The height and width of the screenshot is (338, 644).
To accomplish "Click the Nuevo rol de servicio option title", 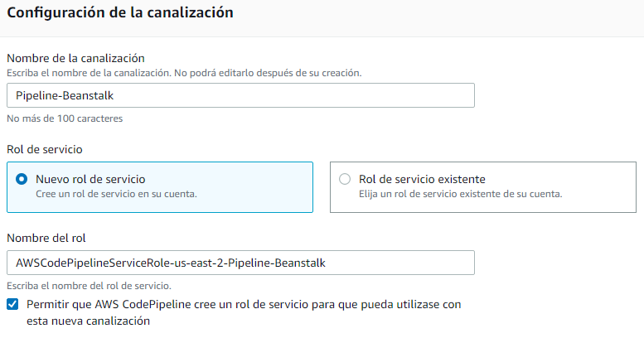I will point(90,179).
